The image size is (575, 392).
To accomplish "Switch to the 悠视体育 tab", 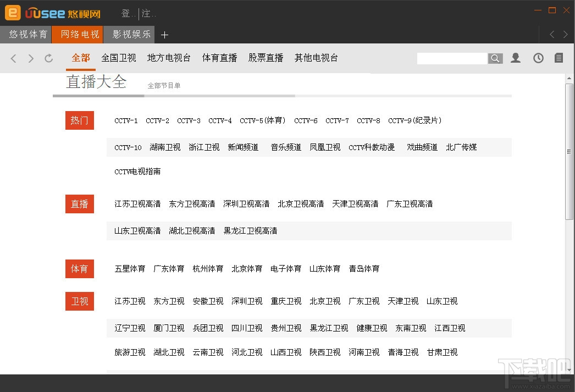I will pos(26,34).
